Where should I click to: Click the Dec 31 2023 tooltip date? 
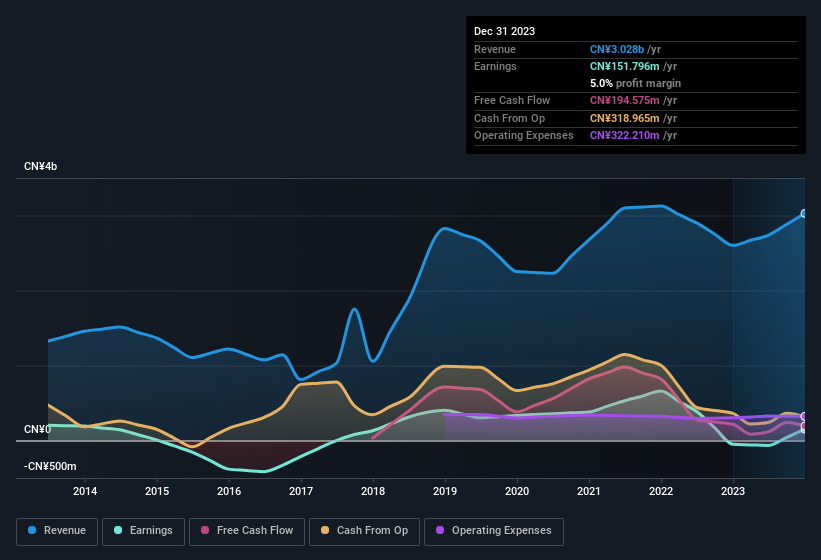click(x=504, y=31)
